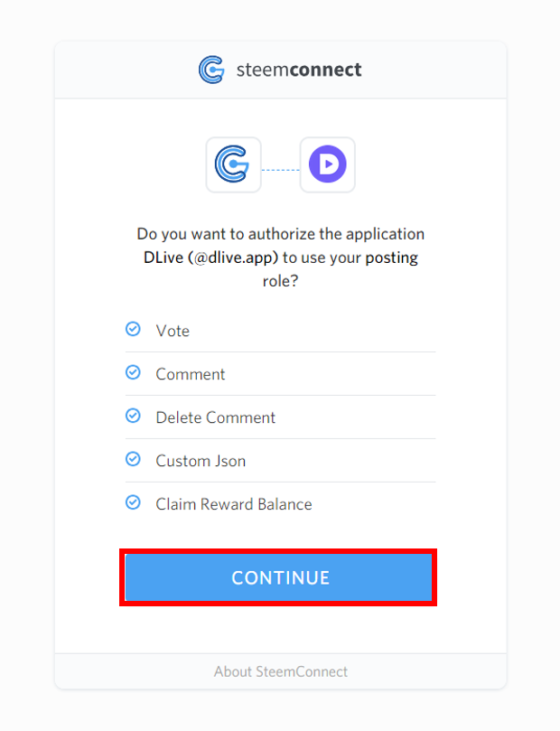Click the SteemConnect app icon tile
Screen dimensions: 560x731
[x=233, y=164]
